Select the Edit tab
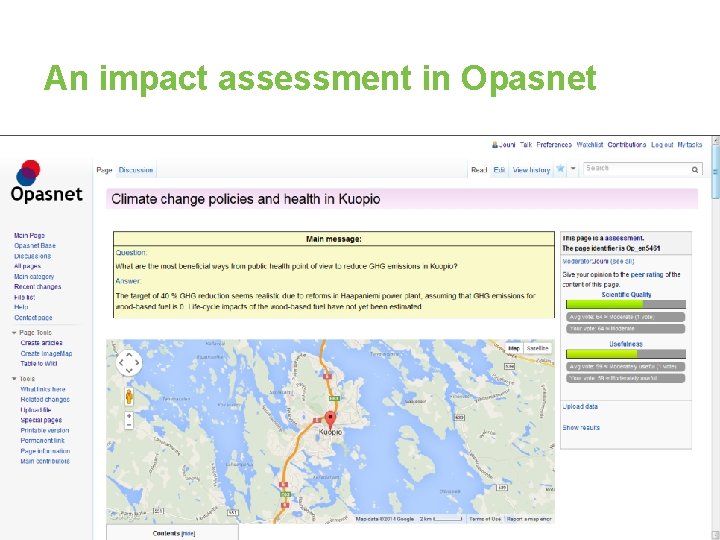Viewport: 720px width, 540px height. [x=499, y=170]
